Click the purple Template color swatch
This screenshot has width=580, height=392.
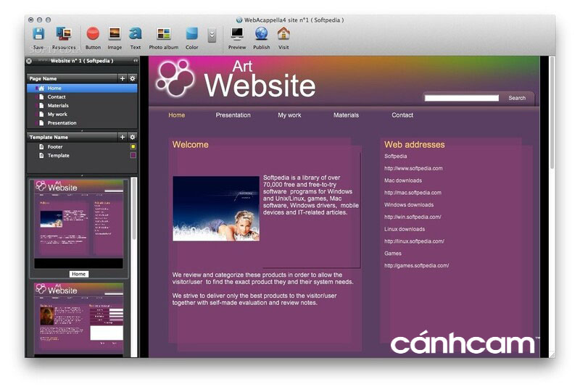click(x=133, y=155)
